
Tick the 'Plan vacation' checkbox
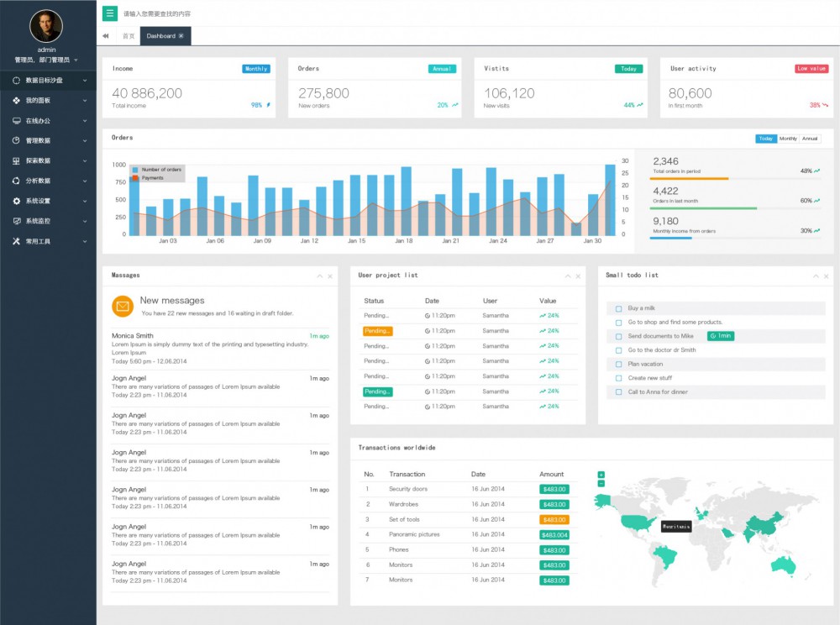pyautogui.click(x=619, y=364)
